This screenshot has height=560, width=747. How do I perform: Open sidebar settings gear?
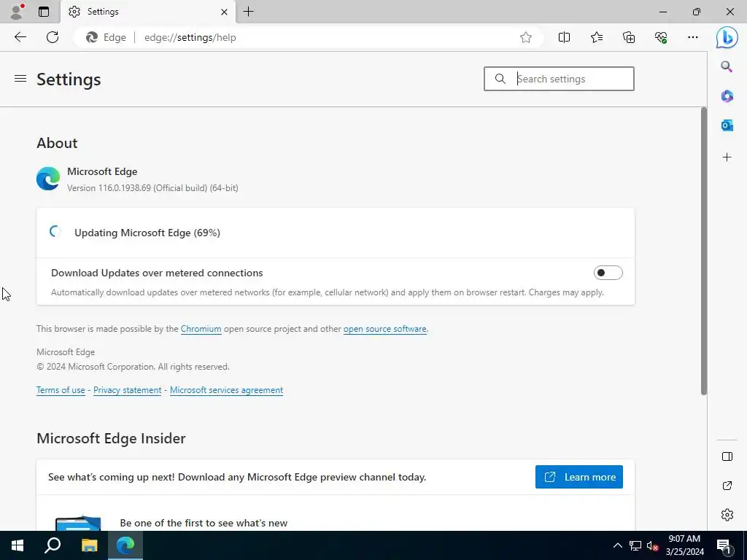[x=727, y=515]
